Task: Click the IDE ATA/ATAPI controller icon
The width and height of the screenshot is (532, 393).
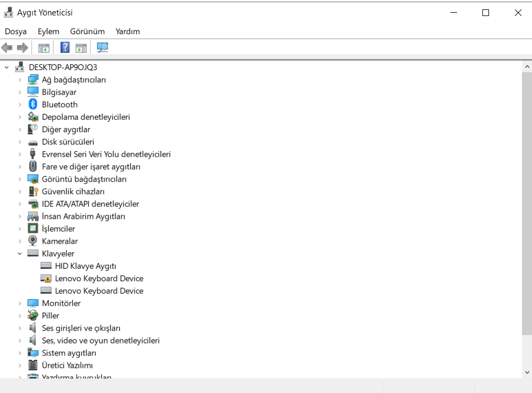Action: pos(33,204)
